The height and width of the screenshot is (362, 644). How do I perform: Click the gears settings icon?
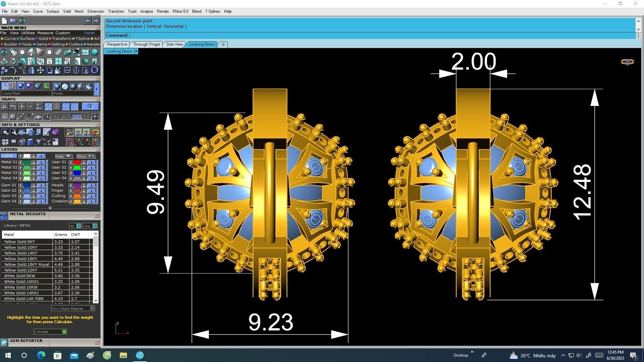5,132
